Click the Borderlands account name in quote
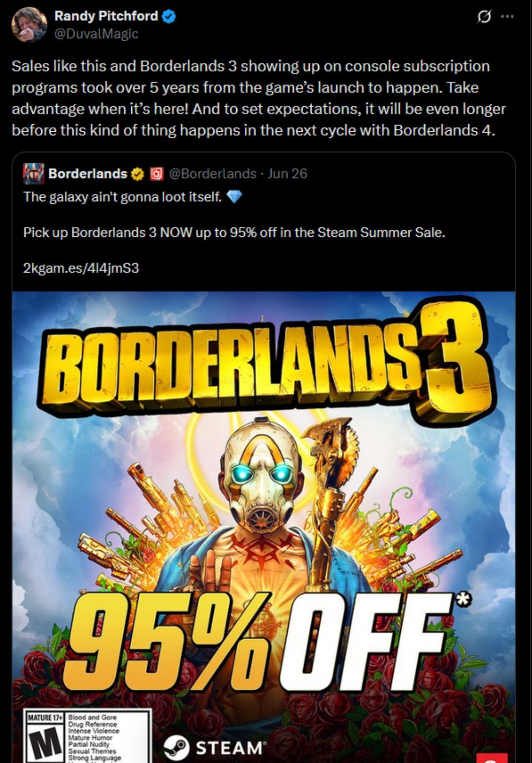Viewport: 532px width, 763px height. click(x=88, y=173)
